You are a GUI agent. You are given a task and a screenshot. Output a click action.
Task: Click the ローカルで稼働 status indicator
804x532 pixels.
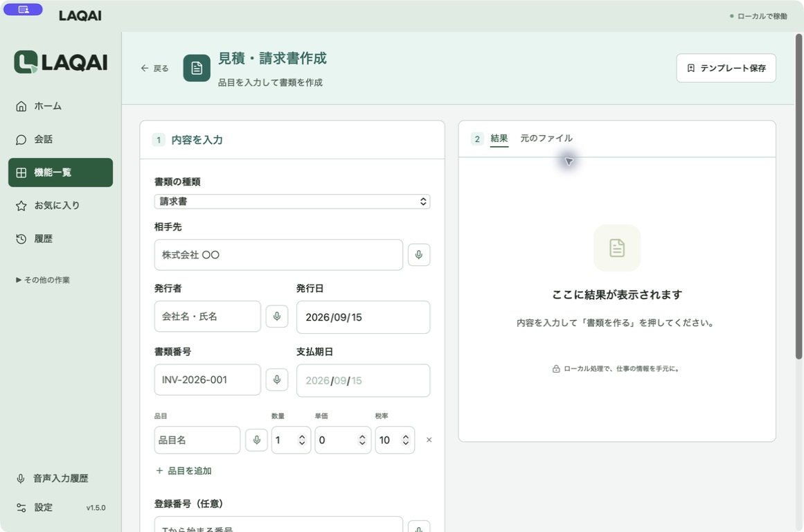click(758, 17)
